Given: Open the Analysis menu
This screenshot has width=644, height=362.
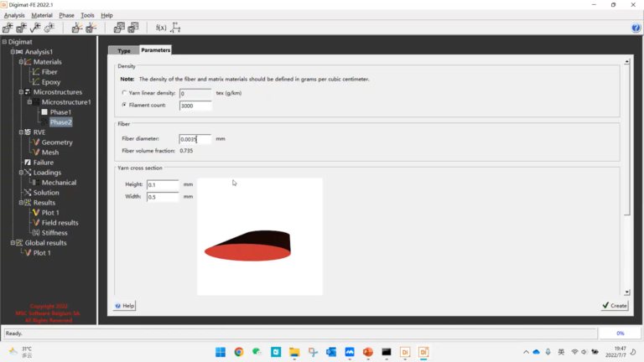Looking at the screenshot, I should pos(14,15).
